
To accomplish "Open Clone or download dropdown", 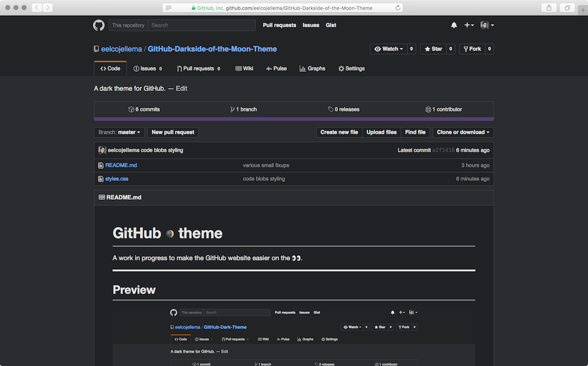I will pos(463,132).
